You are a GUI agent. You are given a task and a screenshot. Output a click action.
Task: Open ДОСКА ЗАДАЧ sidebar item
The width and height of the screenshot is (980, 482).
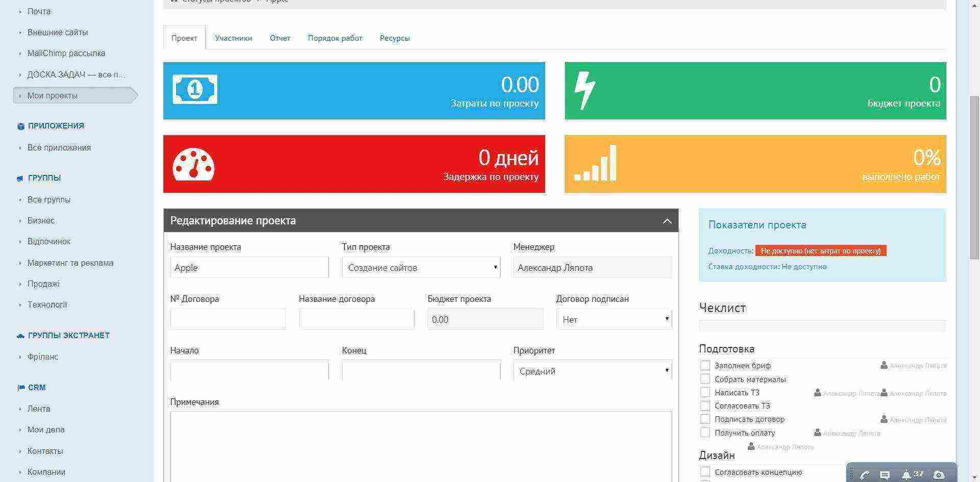(x=76, y=74)
